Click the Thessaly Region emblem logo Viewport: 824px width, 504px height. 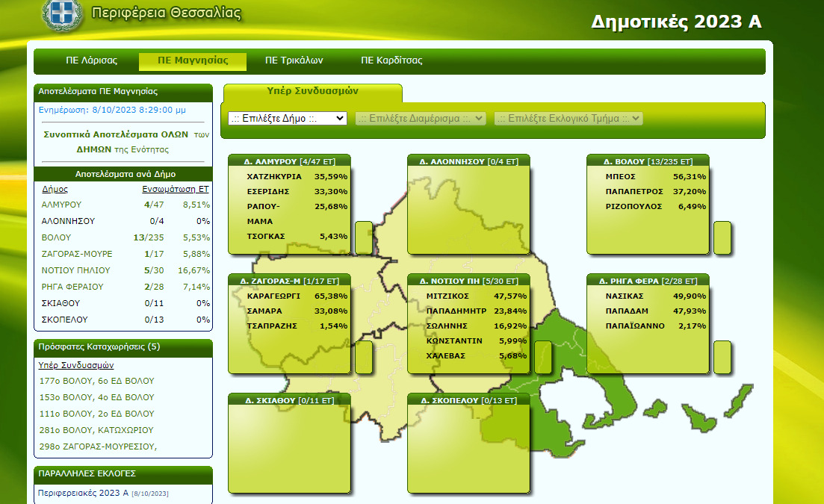[62, 14]
